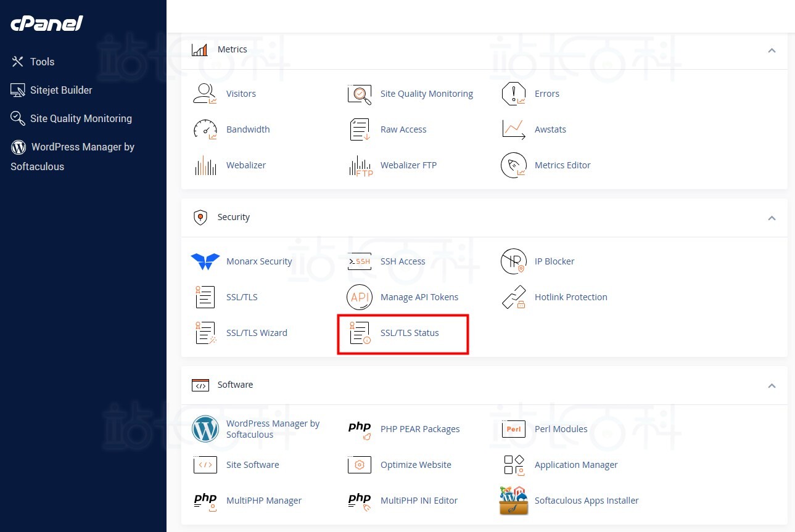Click the Site Quality Monitoring icon in Metrics
The width and height of the screenshot is (795, 532).
[360, 94]
